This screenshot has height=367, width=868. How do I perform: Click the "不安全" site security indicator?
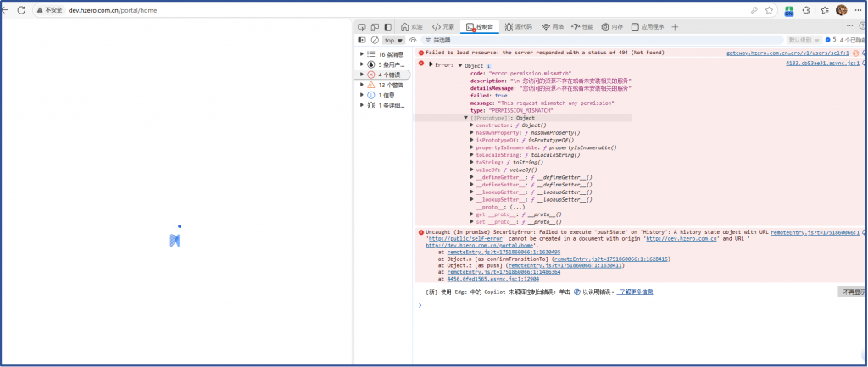(48, 9)
